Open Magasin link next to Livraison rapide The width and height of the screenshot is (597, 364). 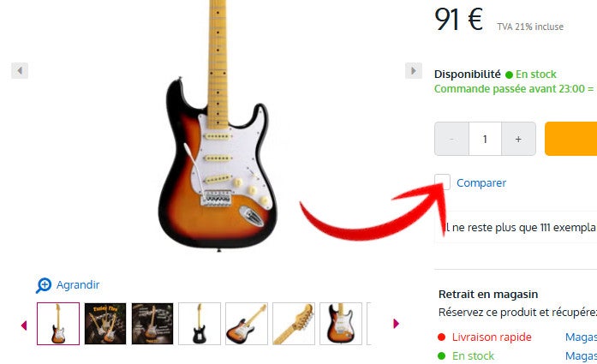[581, 337]
